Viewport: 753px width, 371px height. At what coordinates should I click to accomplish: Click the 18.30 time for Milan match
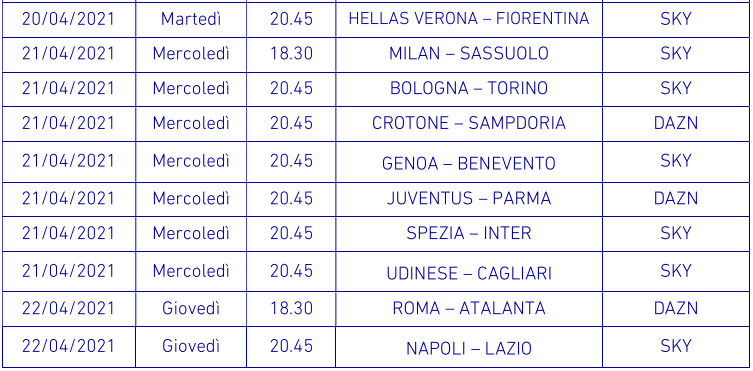291,53
